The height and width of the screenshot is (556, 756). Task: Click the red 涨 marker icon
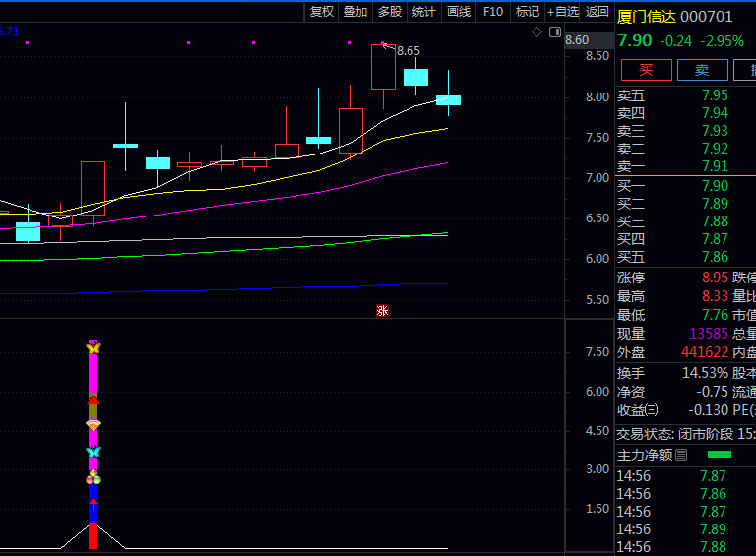(x=382, y=311)
